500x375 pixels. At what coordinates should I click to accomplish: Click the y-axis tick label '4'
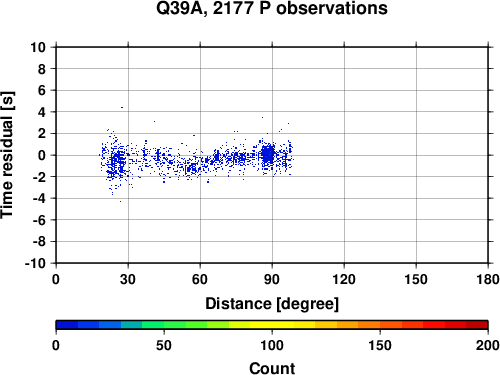(41, 112)
